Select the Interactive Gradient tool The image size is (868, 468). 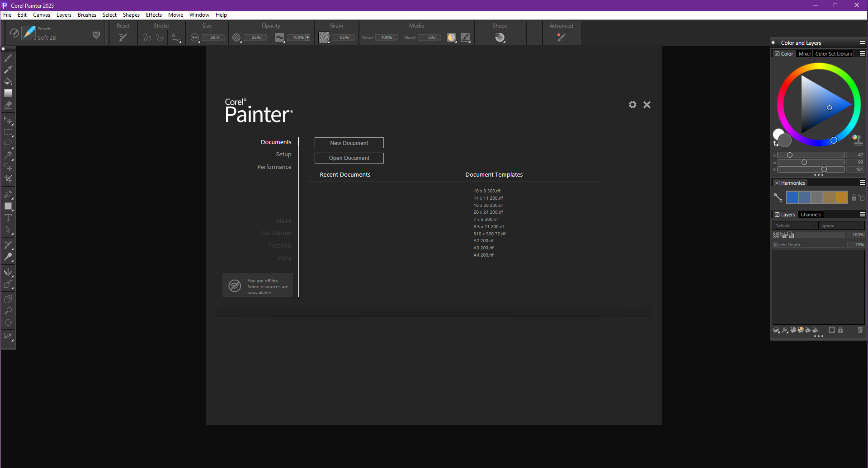pos(8,93)
